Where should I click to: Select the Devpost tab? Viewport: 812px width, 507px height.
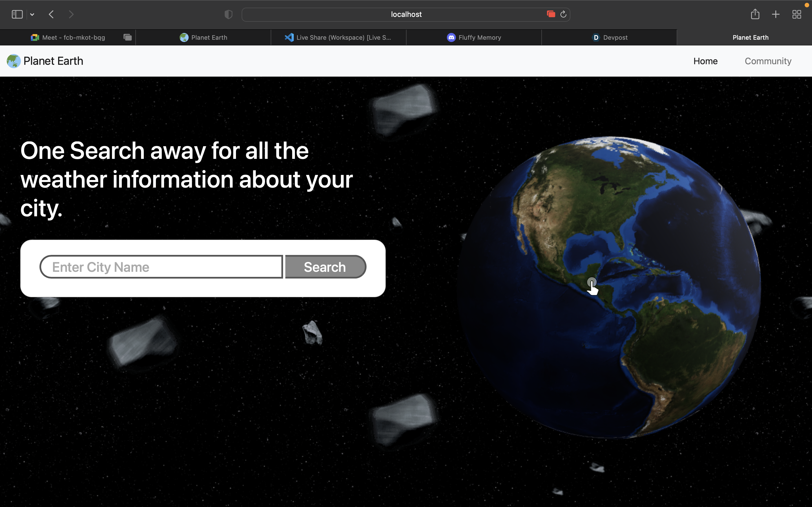(609, 37)
